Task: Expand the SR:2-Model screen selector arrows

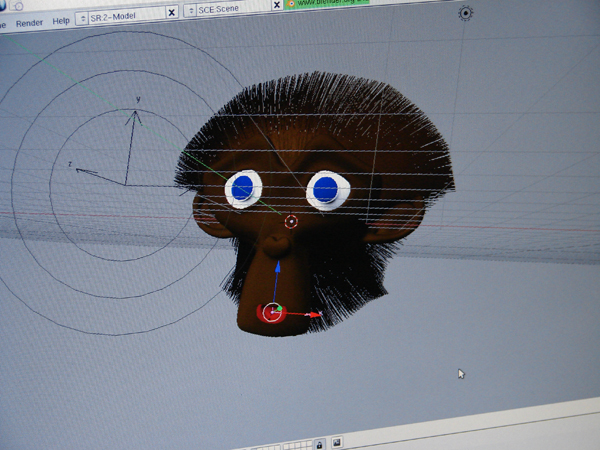Action: (x=82, y=18)
